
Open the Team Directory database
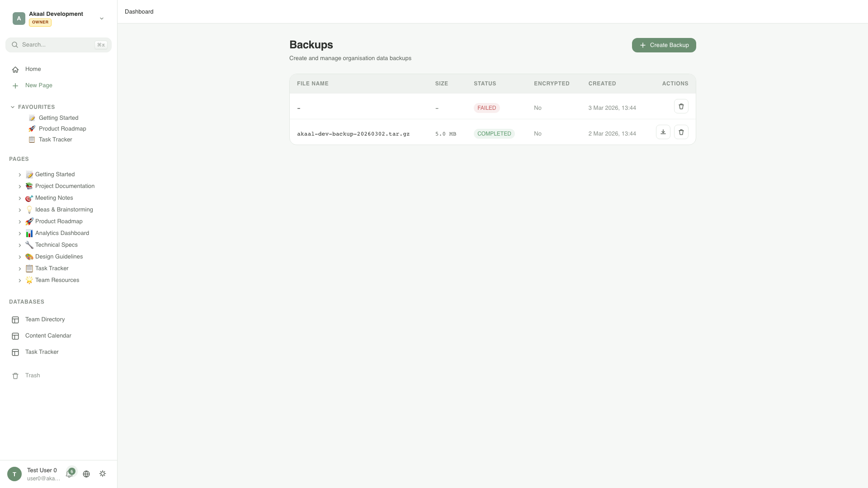point(45,319)
